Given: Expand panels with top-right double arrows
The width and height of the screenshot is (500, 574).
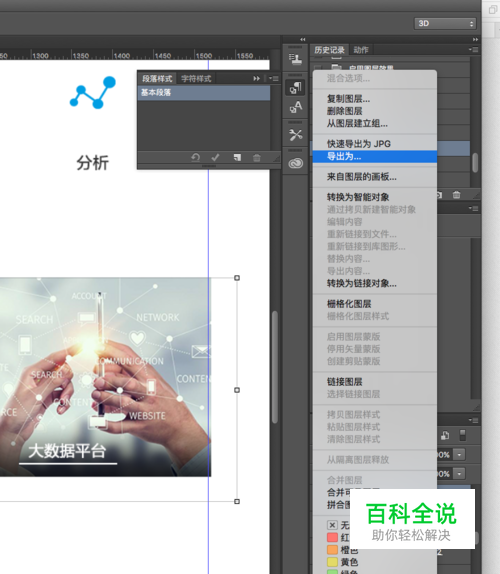Looking at the screenshot, I should (x=475, y=40).
